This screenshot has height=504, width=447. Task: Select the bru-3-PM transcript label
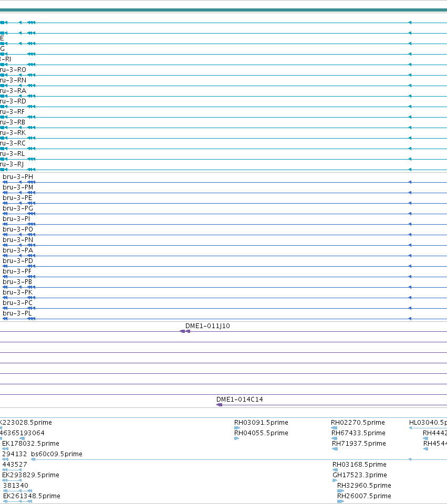point(18,187)
